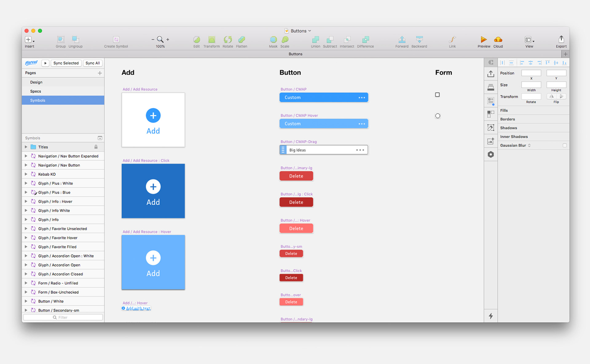Click the Rotate transform field

[x=531, y=96]
